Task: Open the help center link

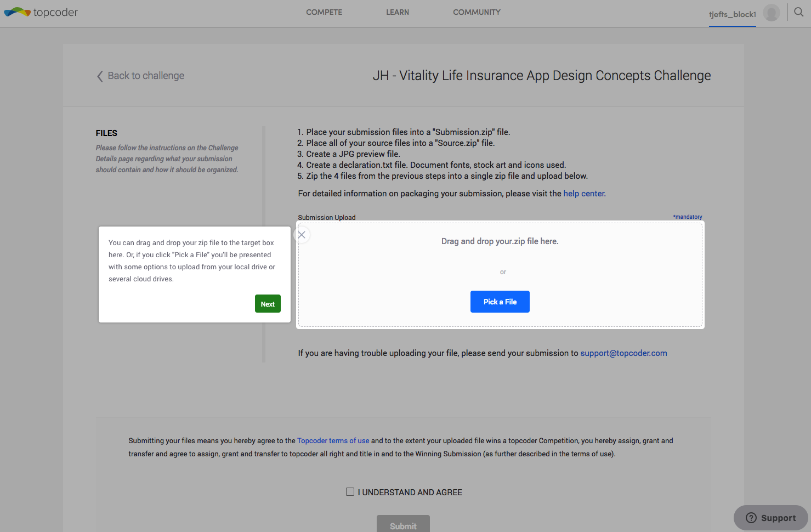Action: [583, 194]
